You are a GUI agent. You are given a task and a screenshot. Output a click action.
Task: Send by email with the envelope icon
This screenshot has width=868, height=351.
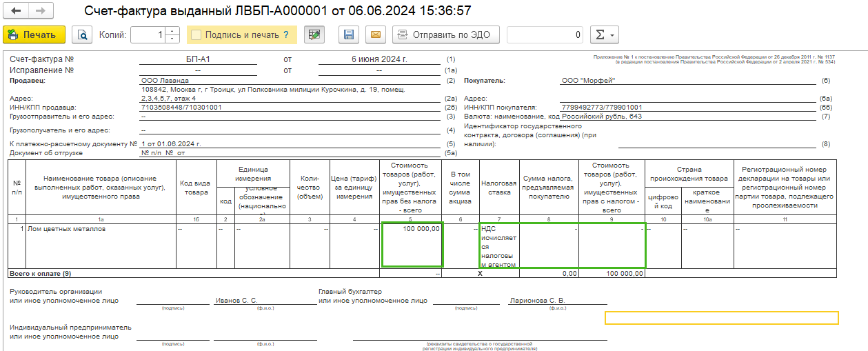[375, 34]
